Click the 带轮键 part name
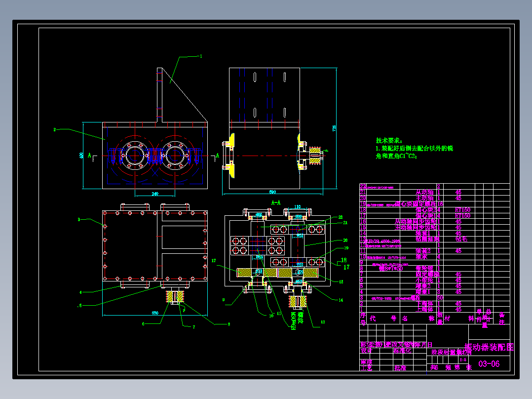 (x=425, y=268)
